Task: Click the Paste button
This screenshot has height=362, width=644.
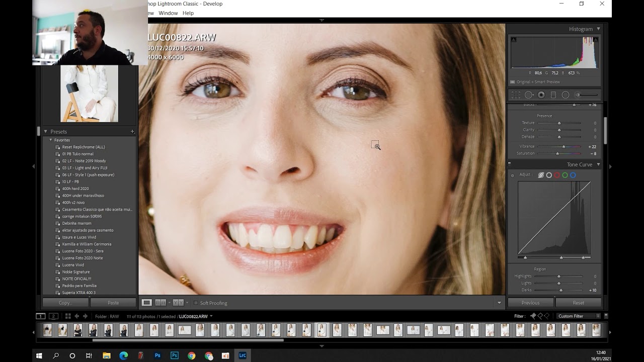Action: (113, 303)
